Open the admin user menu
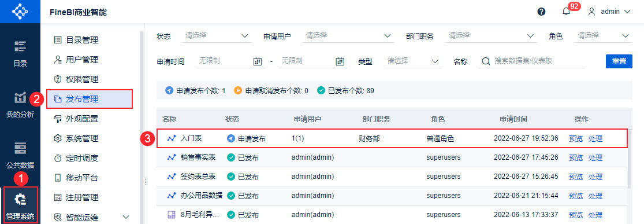The image size is (644, 224). (609, 12)
